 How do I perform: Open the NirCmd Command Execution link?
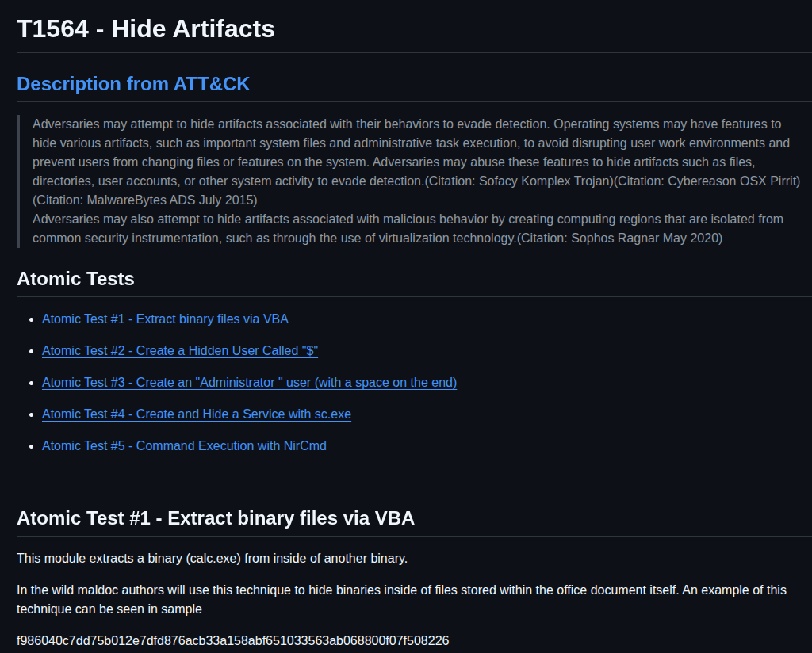pyautogui.click(x=184, y=445)
